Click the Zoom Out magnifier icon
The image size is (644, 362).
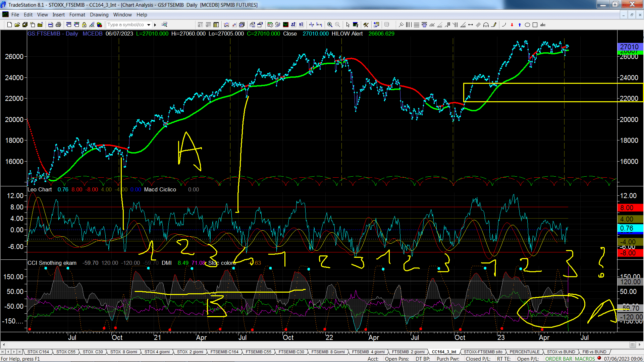(x=337, y=25)
